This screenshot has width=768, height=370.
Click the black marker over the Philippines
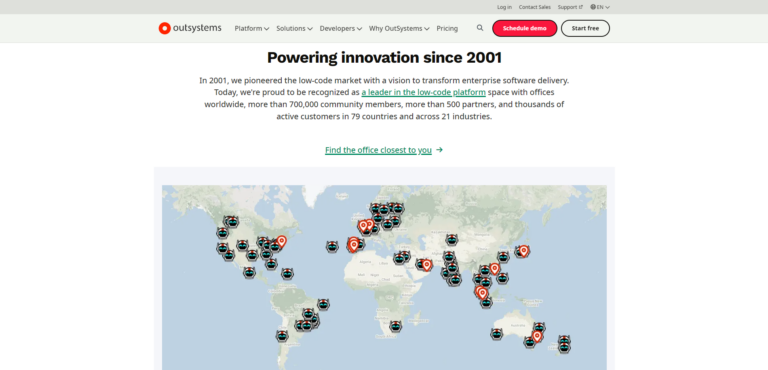[502, 278]
